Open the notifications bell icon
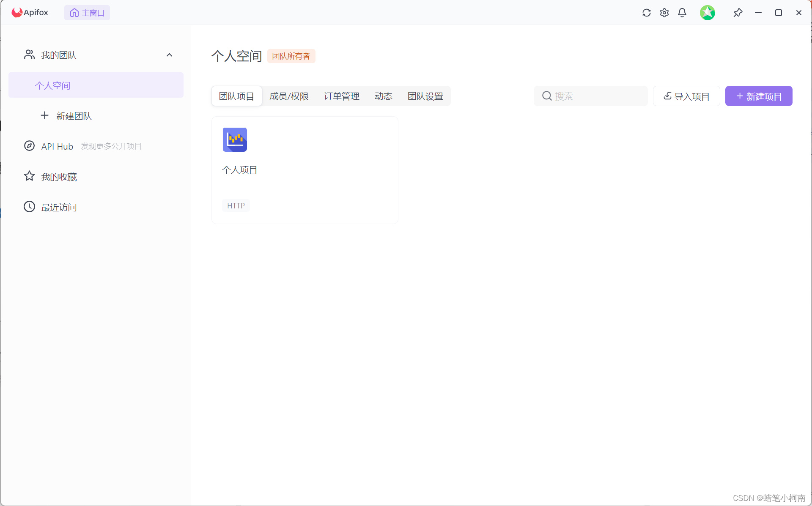Viewport: 812px width, 506px height. coord(682,13)
